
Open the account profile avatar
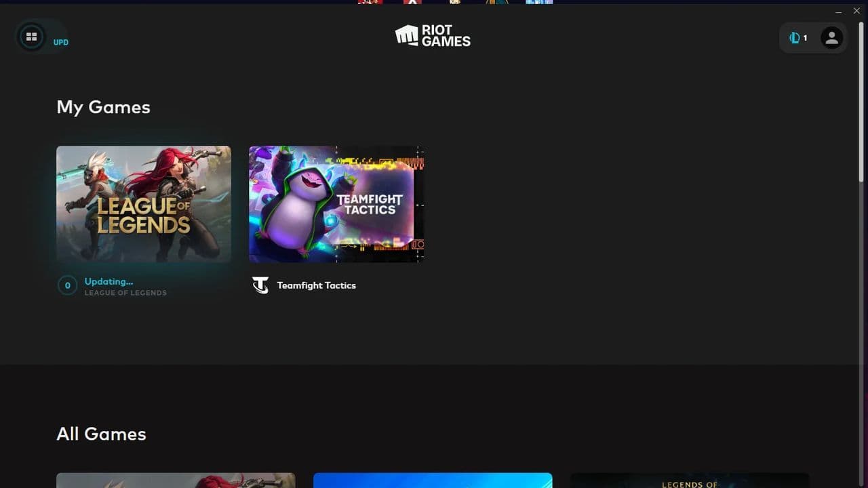point(831,38)
